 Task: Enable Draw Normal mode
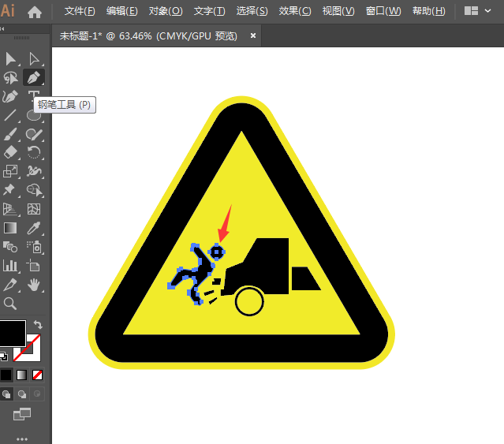6,394
